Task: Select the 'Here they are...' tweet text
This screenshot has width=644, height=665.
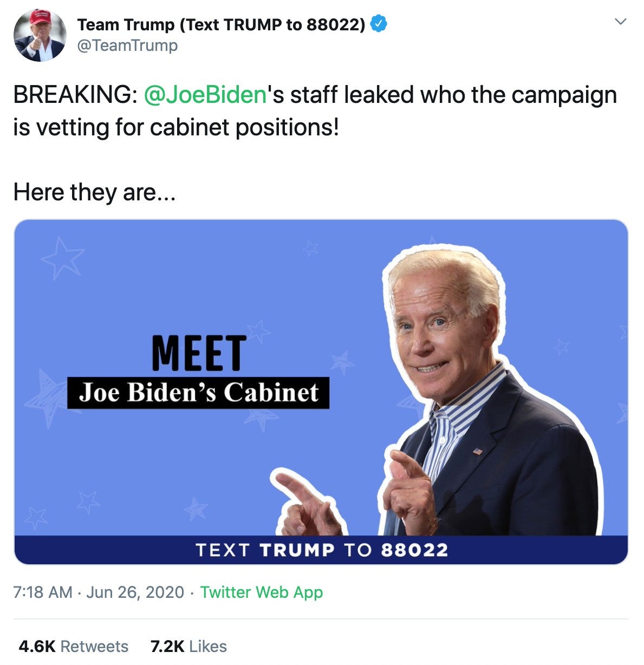Action: pyautogui.click(x=94, y=192)
